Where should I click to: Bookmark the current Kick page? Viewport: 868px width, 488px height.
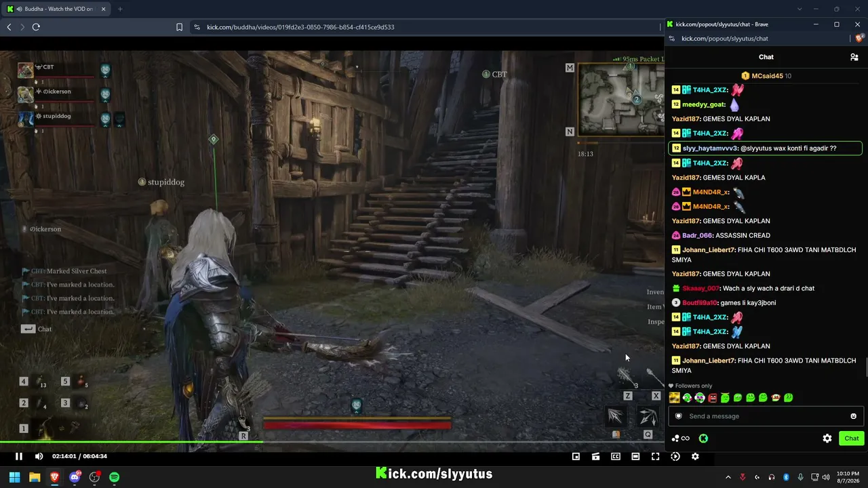(179, 27)
